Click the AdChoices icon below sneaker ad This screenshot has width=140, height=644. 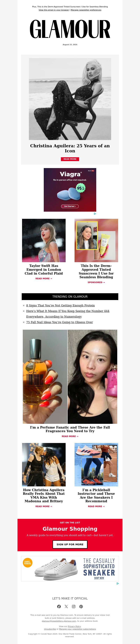118,584
